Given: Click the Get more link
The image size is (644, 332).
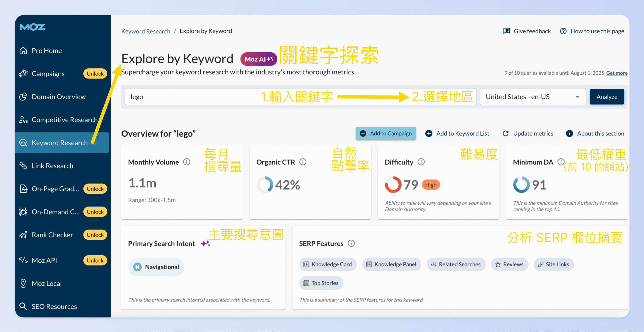Looking at the screenshot, I should 617,73.
